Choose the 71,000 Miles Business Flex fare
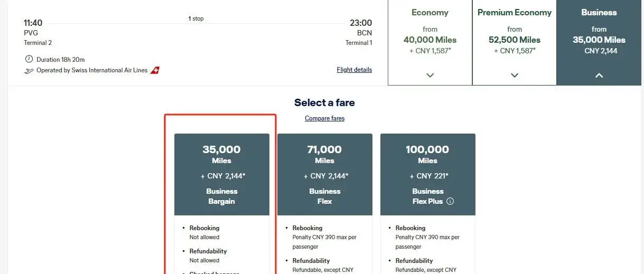 coord(324,174)
